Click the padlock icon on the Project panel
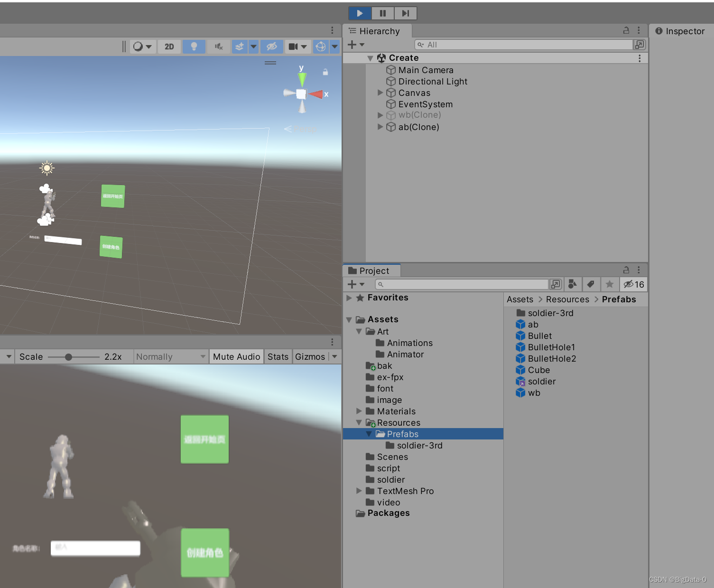 click(x=626, y=270)
